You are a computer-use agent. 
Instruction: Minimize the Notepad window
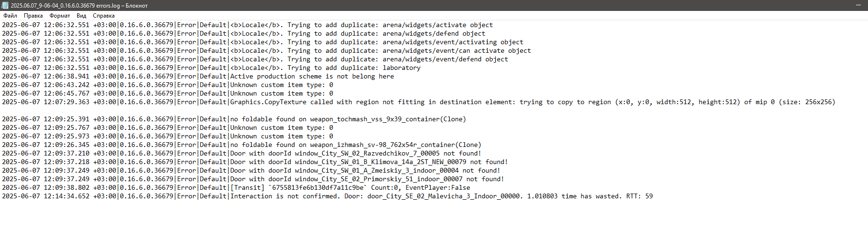point(858,5)
